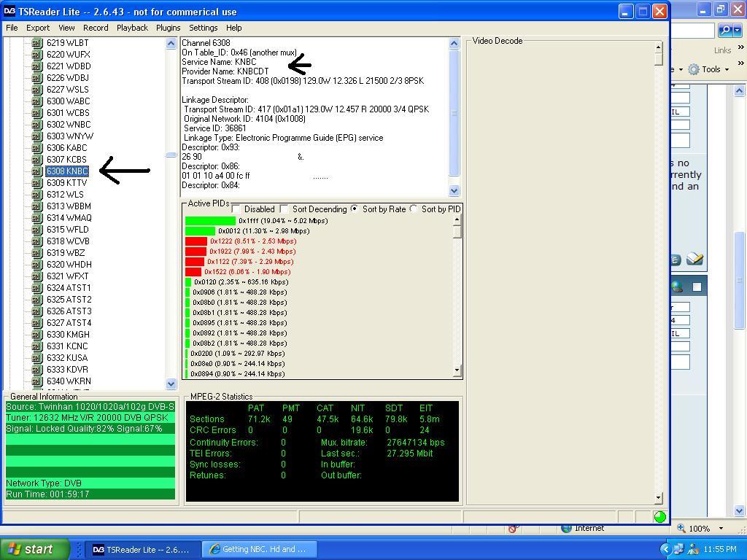Click the channel list scroll-down arrow
Screen dimensions: 747x560
171,384
